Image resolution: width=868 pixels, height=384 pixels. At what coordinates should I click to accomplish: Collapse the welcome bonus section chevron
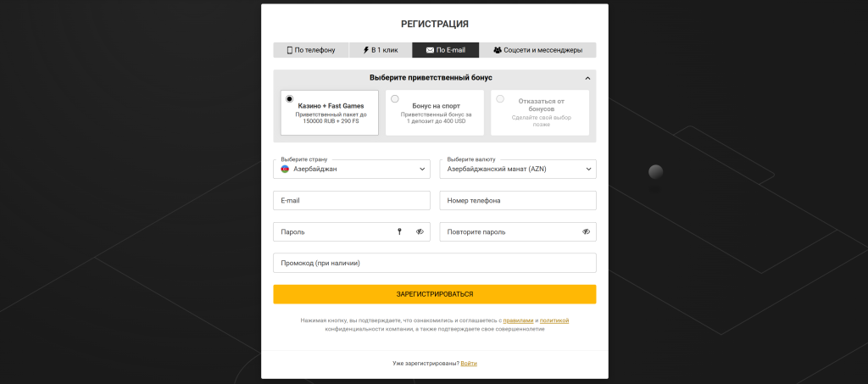(x=587, y=78)
